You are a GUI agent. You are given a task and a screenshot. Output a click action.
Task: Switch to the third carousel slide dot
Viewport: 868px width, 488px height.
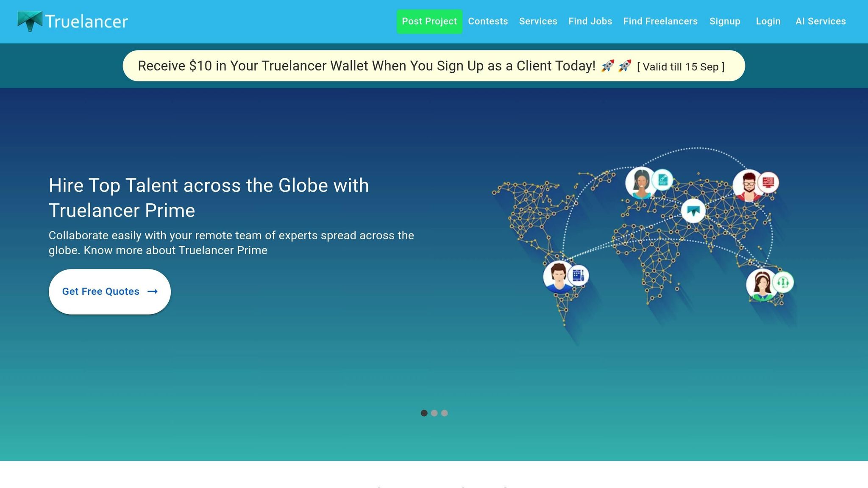444,413
